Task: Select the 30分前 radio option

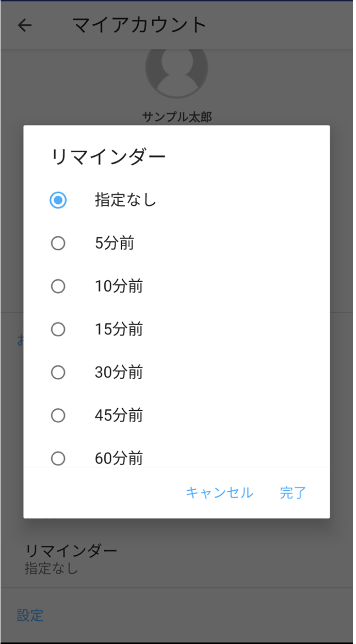Action: [58, 373]
